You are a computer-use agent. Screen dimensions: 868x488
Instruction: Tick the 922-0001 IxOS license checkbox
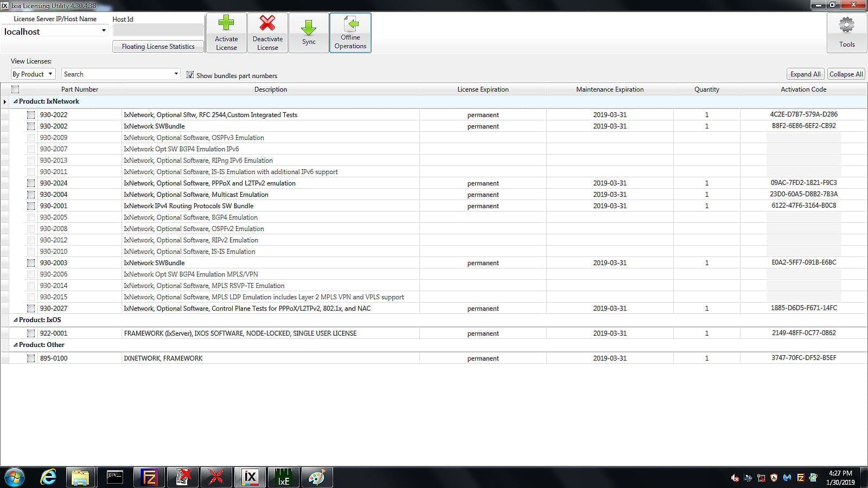pos(31,333)
